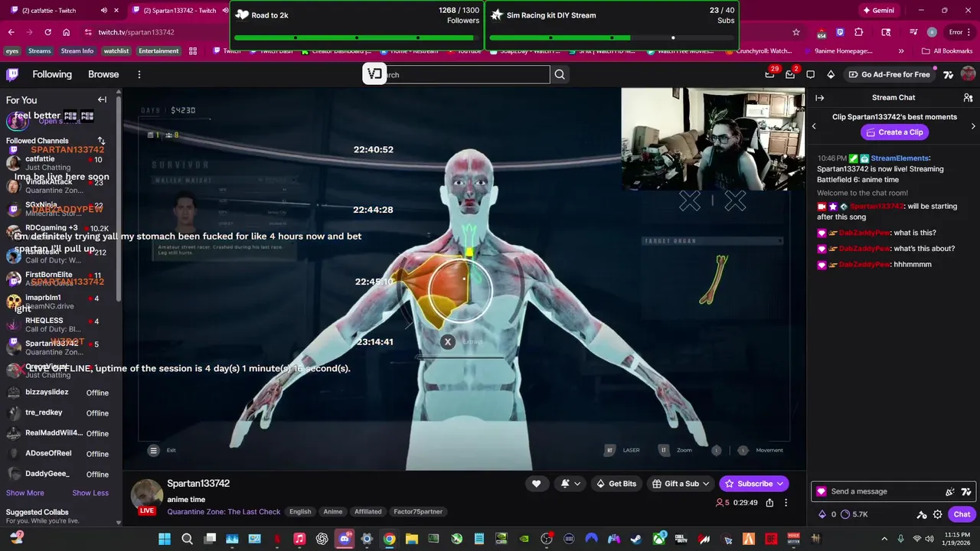Open the 7TV emote menu in chat
980x551 pixels.
pos(966,492)
